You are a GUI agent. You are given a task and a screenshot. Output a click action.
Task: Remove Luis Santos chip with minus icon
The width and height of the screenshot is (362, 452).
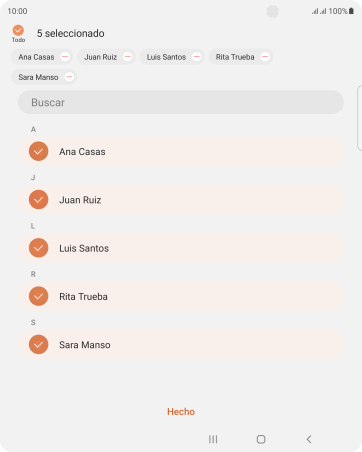[197, 57]
